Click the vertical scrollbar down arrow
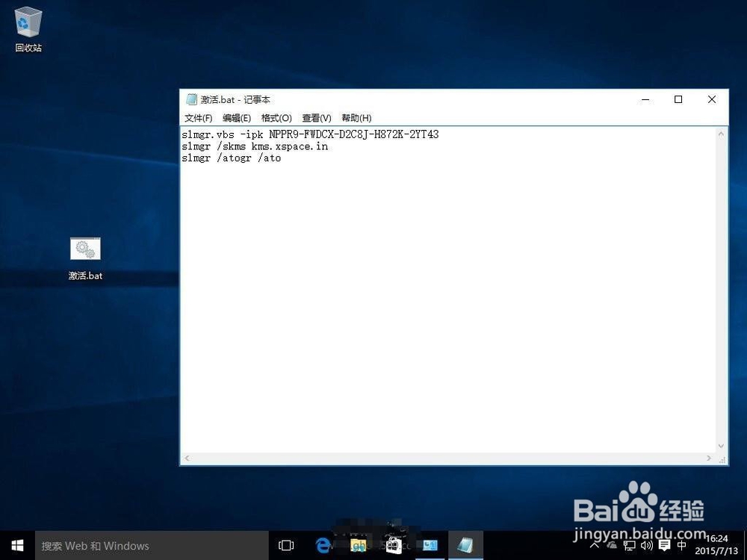The image size is (747, 560). coord(721,446)
